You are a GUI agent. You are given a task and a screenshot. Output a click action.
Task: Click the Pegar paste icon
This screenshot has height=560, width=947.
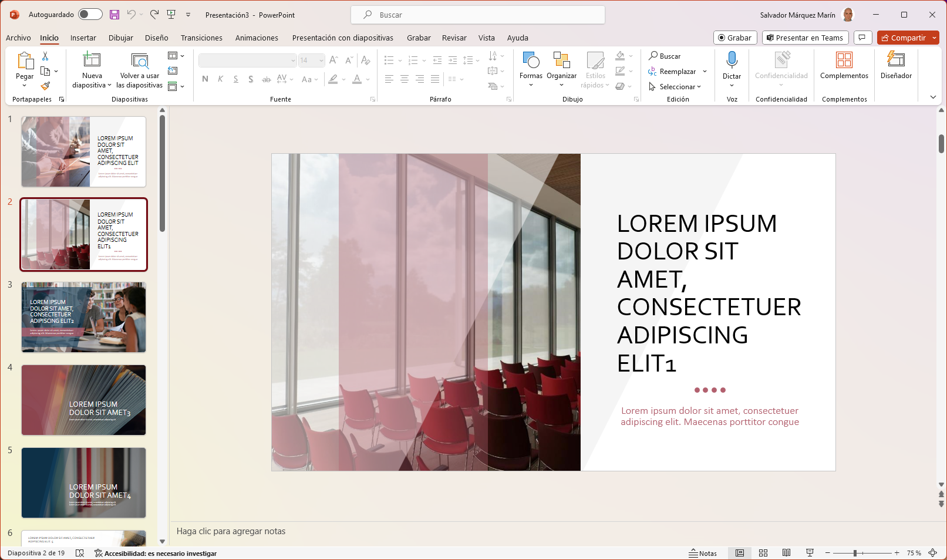pos(25,60)
